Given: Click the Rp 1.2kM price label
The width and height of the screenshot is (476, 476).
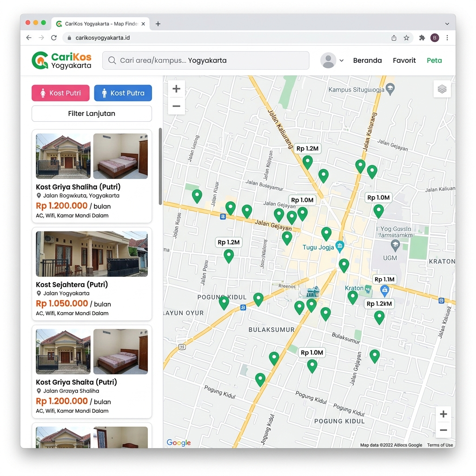Looking at the screenshot, I should tap(379, 304).
